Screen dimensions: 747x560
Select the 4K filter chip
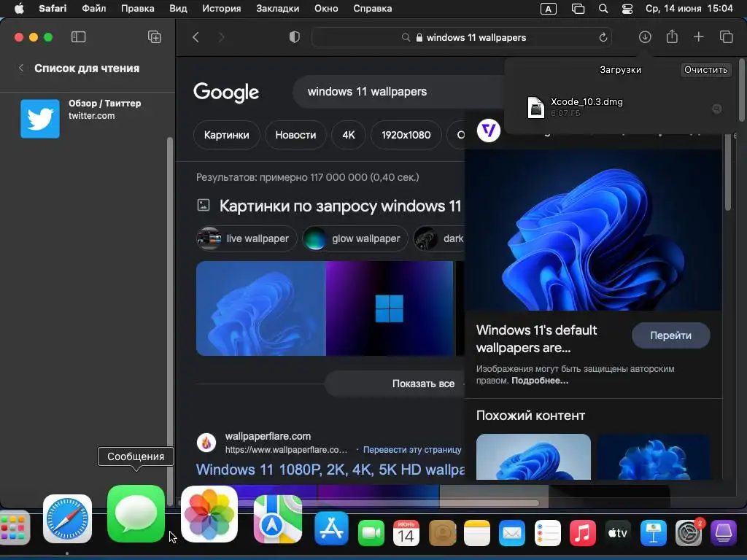click(349, 135)
